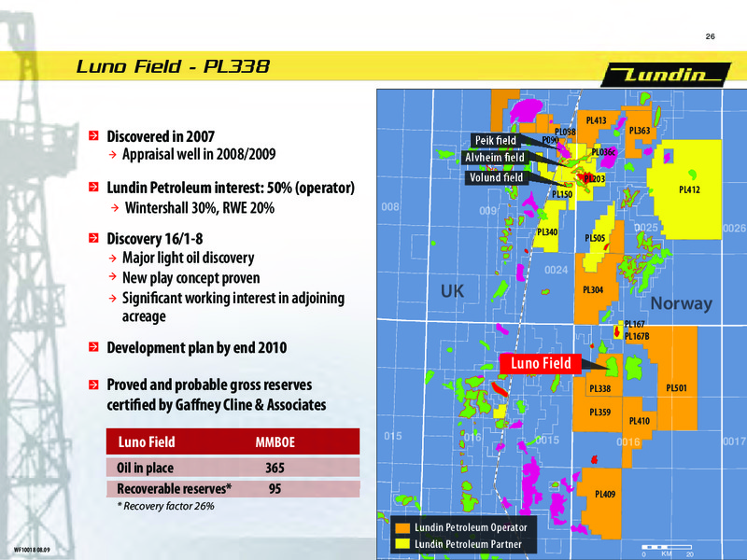Select the "Lundin Petroleum interest: 50% (operator)" text

pos(231,188)
